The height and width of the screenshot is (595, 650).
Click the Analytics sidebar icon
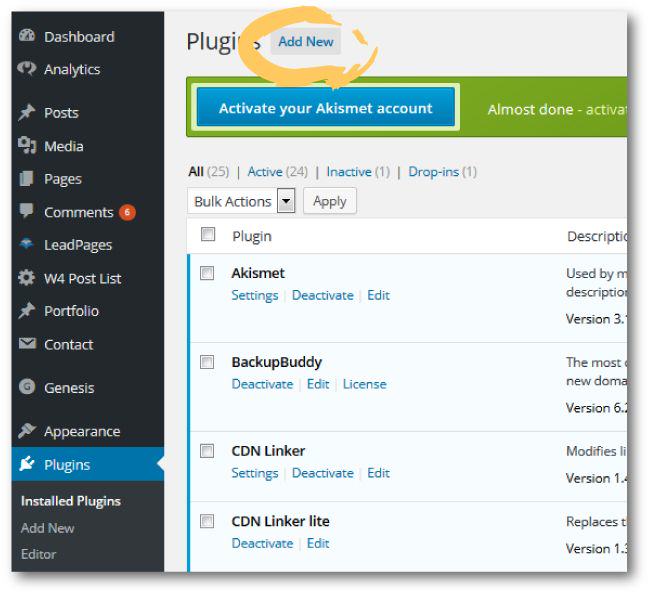[27, 68]
